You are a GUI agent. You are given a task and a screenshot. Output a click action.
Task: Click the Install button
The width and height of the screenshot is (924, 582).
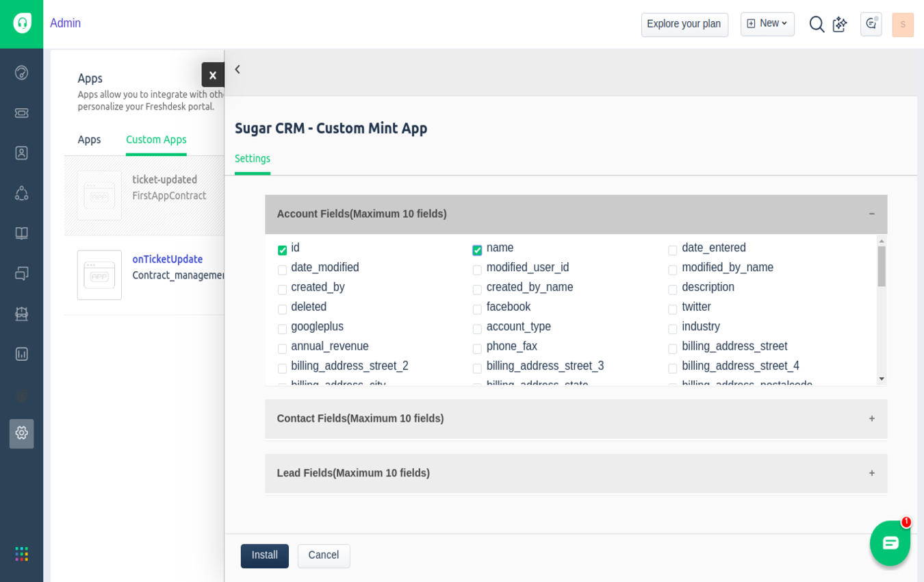pyautogui.click(x=265, y=556)
